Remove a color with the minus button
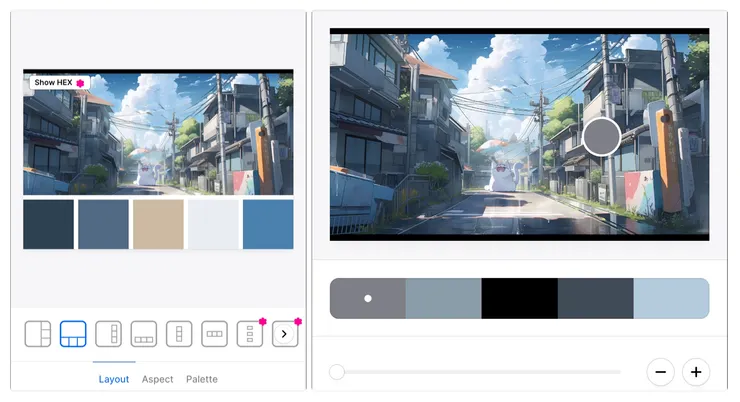 660,372
